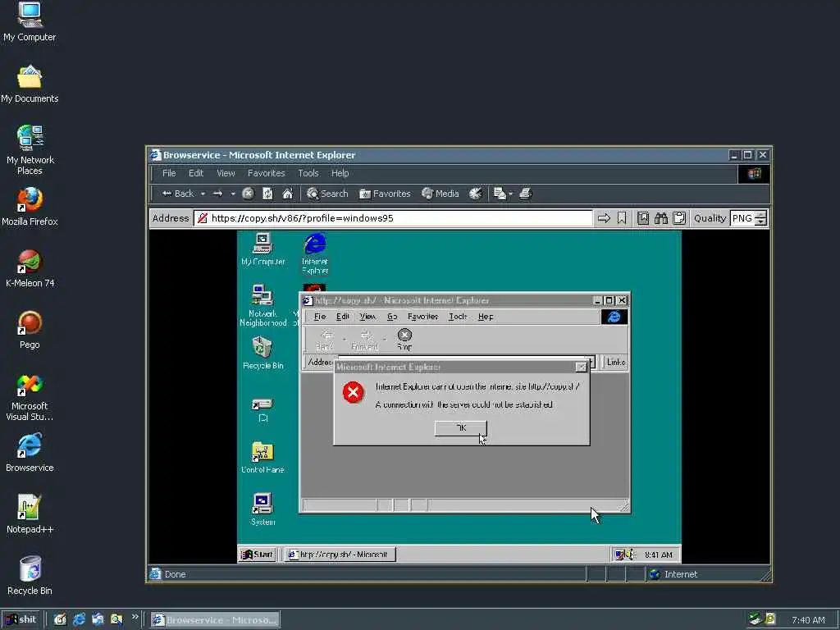Open the Tools menu in the Browservice window

(x=308, y=173)
